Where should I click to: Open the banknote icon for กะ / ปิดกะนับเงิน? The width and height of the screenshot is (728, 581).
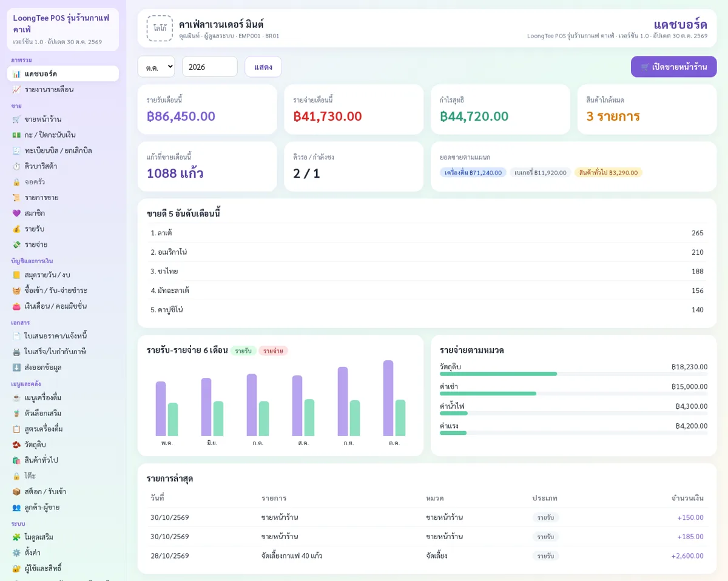[16, 135]
